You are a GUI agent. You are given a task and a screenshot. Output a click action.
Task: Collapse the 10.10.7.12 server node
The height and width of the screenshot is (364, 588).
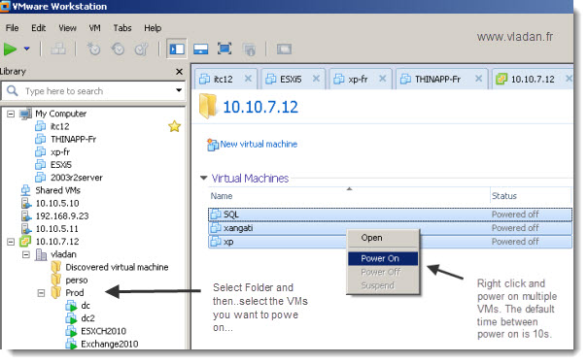(x=11, y=242)
